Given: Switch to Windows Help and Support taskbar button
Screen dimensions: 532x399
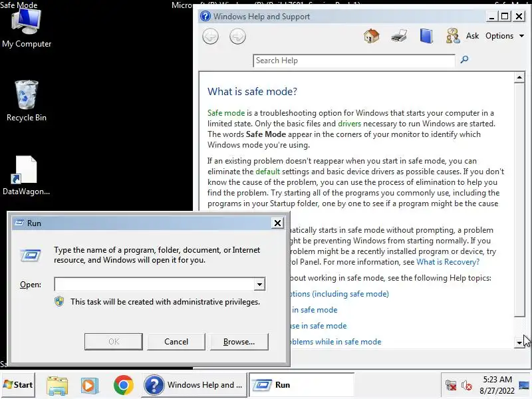Looking at the screenshot, I should point(194,385).
